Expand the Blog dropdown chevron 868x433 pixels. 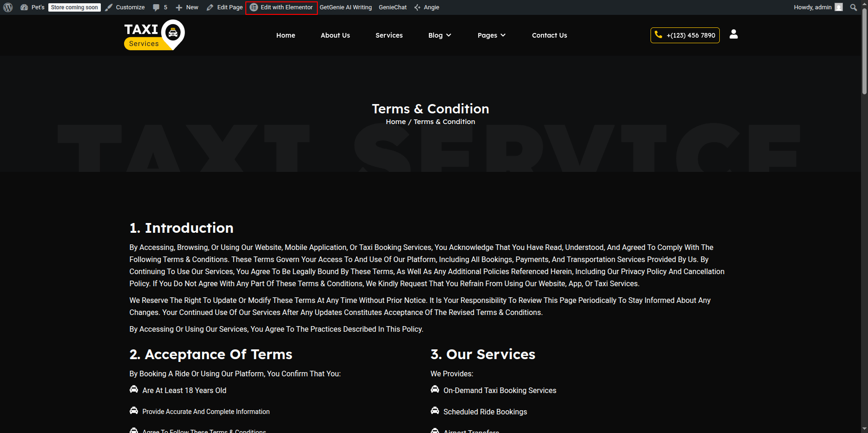point(449,35)
